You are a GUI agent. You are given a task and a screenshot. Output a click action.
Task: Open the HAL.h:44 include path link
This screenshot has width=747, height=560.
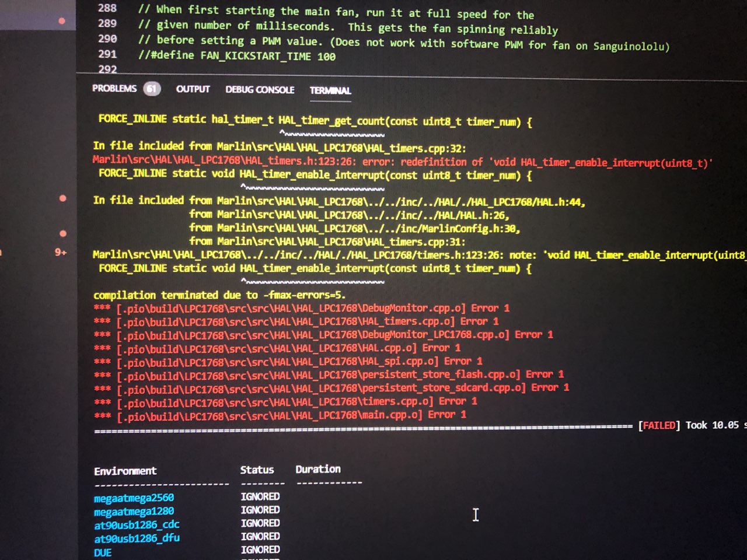click(x=401, y=202)
